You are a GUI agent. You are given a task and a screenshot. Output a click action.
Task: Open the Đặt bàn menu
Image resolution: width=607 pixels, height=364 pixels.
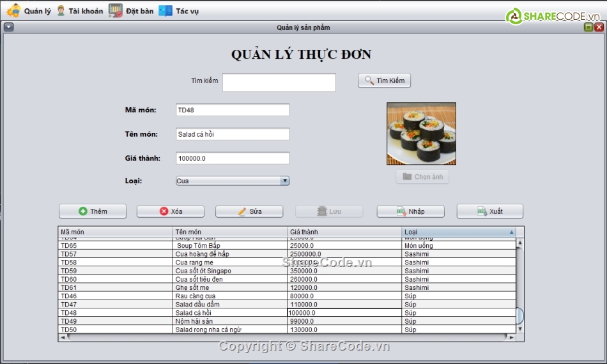131,11
